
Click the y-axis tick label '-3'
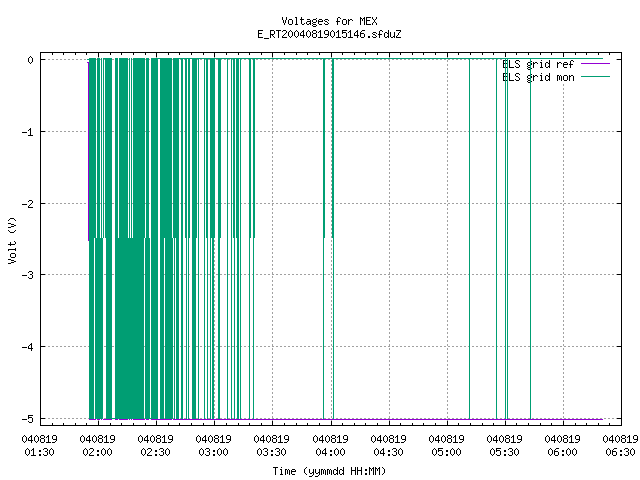pos(28,275)
